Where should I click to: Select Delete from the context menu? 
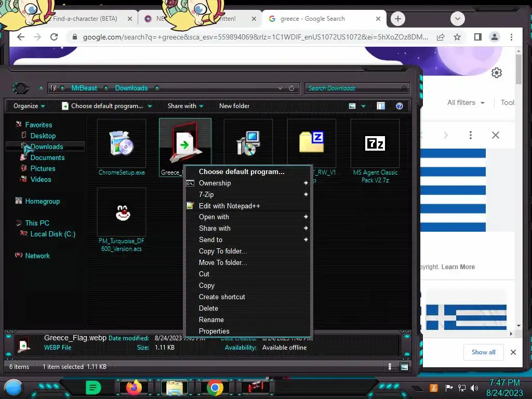[248, 309]
